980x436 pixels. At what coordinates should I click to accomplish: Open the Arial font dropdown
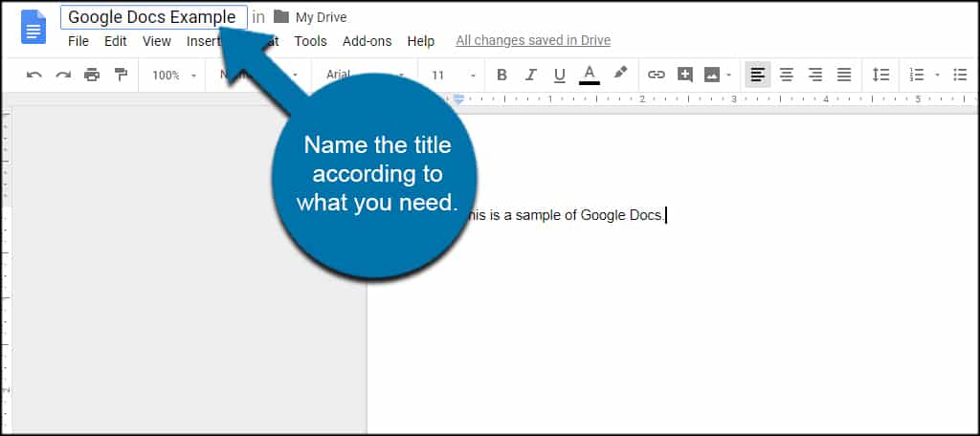(366, 76)
